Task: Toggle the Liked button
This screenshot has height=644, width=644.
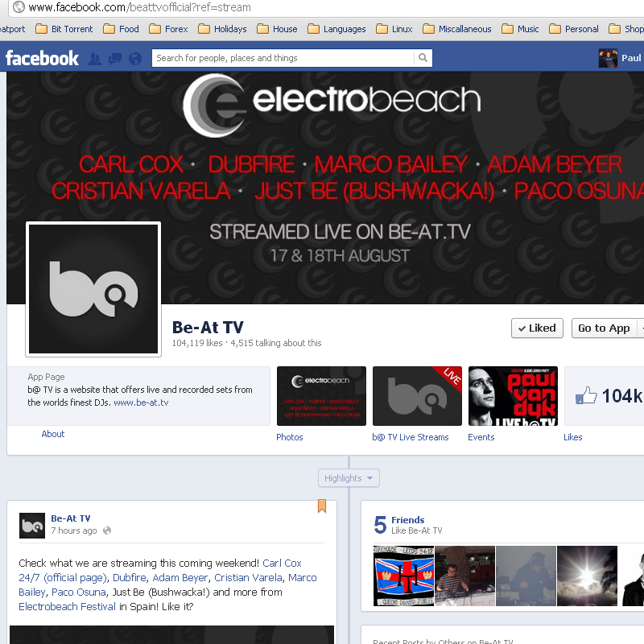Action: pos(537,328)
